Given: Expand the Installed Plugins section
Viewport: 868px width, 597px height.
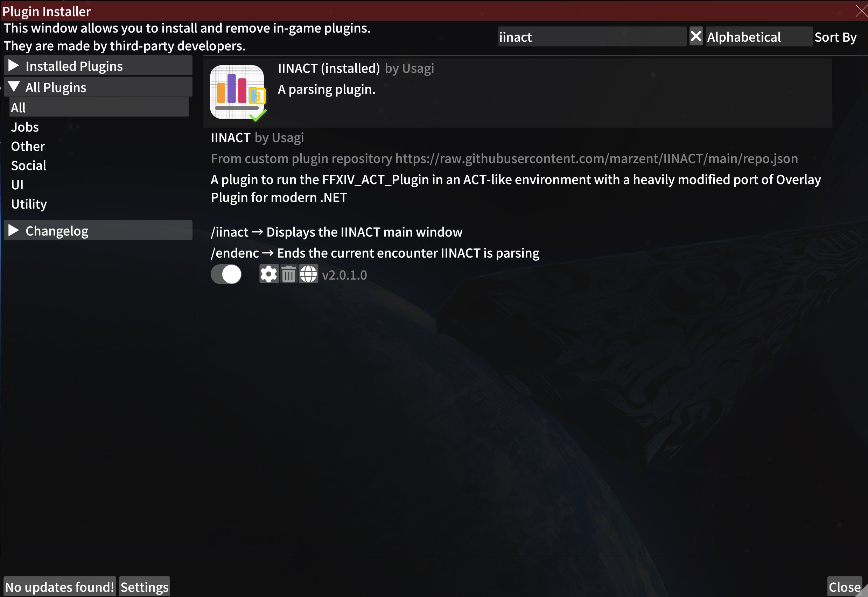Looking at the screenshot, I should [98, 66].
